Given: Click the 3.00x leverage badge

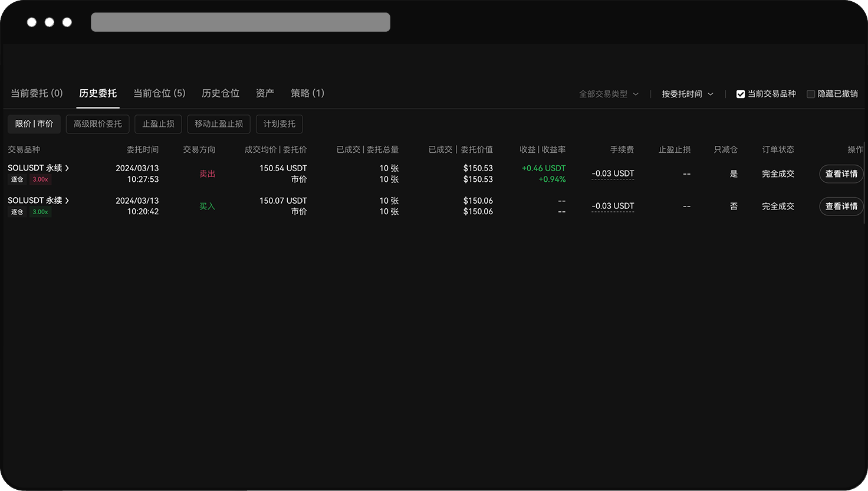Looking at the screenshot, I should pos(40,179).
